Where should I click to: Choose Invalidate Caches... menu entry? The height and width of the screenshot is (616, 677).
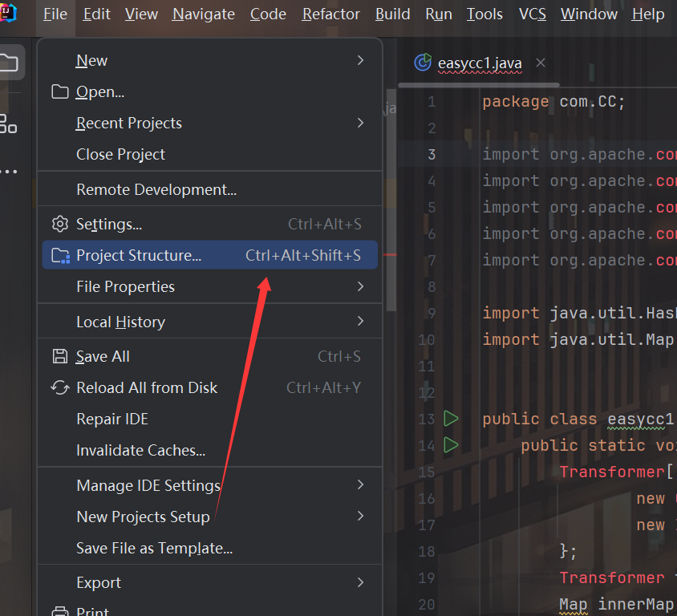tap(140, 450)
